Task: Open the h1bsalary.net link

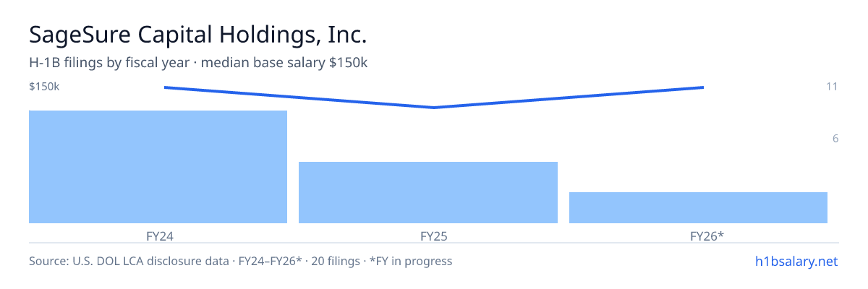Action: [x=796, y=261]
